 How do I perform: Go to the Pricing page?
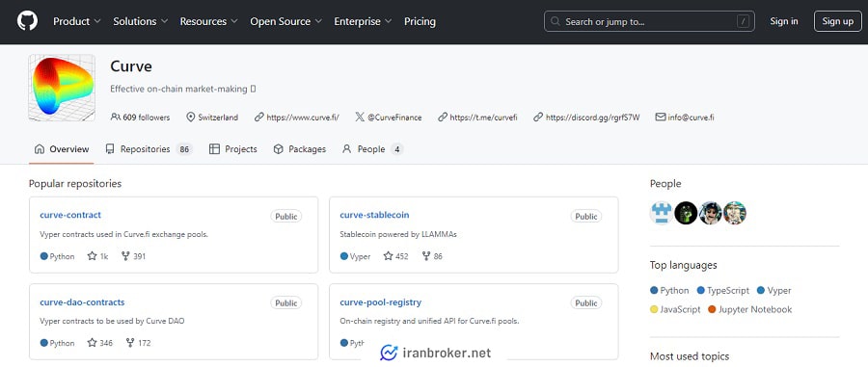pos(420,21)
